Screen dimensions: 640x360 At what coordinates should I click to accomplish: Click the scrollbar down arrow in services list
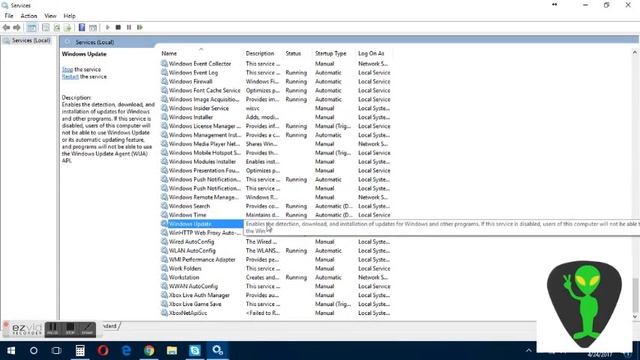coord(635,316)
